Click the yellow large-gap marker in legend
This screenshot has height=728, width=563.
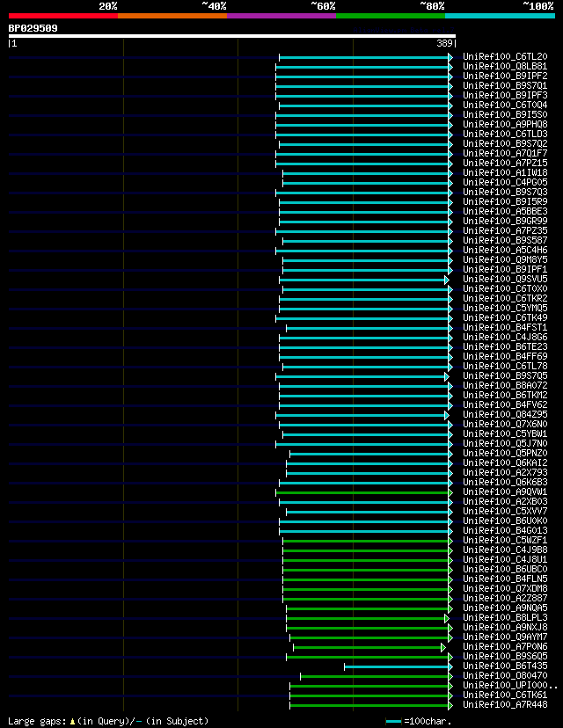click(72, 722)
